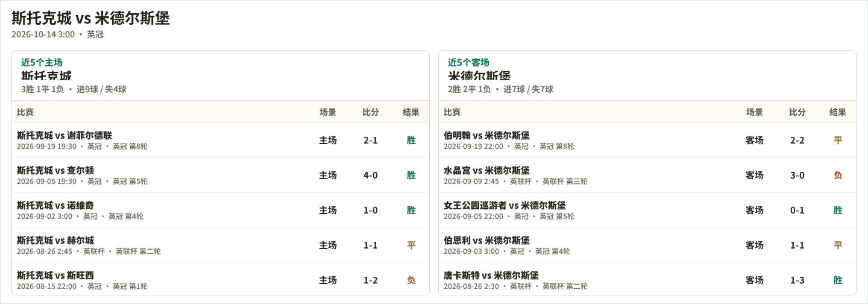Select the 3胜 1平 1负 summary line
Image resolution: width=868 pixels, height=304 pixels.
[x=74, y=89]
